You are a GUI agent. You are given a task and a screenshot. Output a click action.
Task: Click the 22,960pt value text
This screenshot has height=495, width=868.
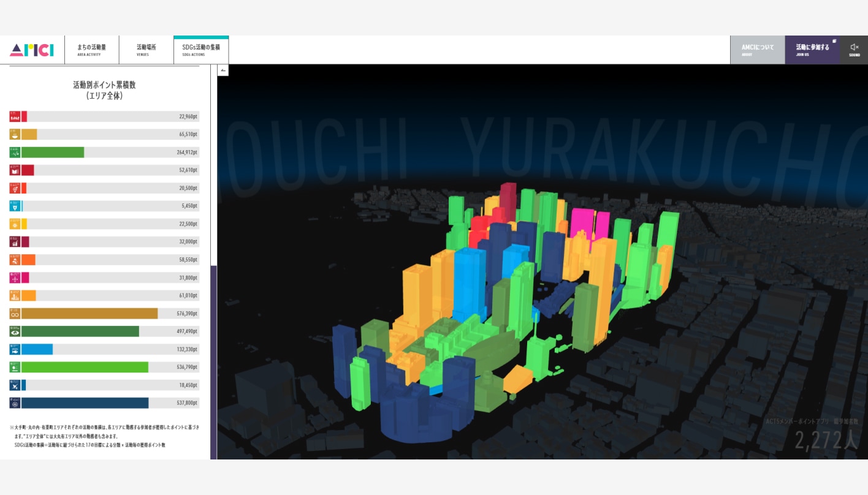[x=188, y=116]
